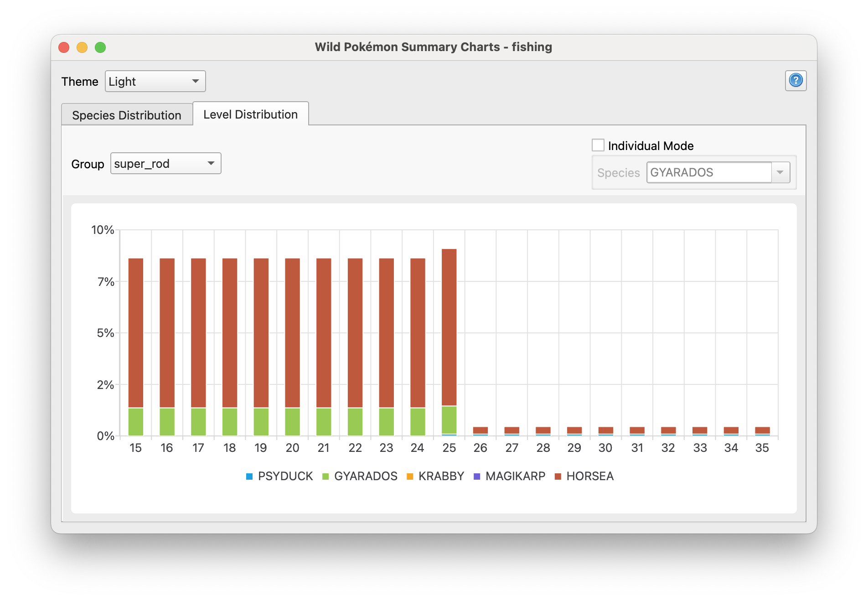This screenshot has height=601, width=868.
Task: Click the Group label text
Action: point(88,164)
